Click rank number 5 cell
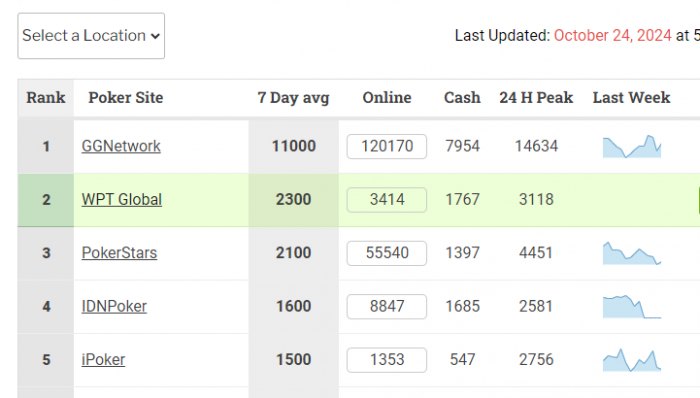Viewport: 700px width, 398px height. click(46, 360)
